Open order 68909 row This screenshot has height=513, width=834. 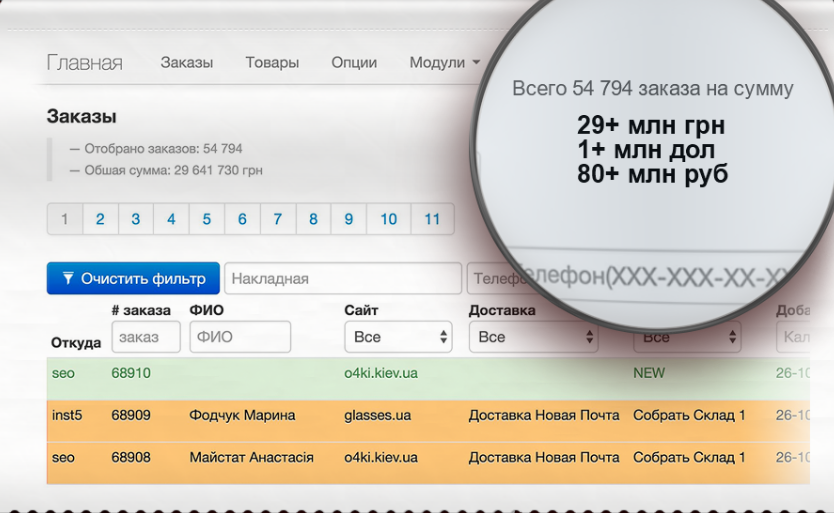pyautogui.click(x=131, y=415)
